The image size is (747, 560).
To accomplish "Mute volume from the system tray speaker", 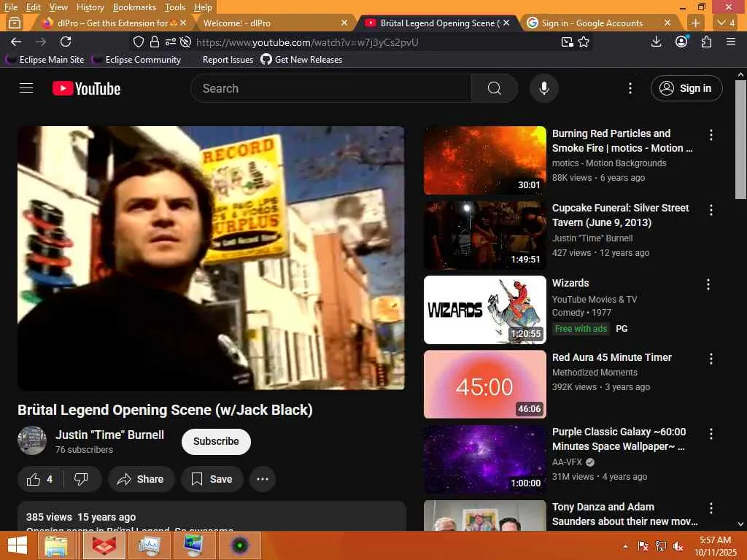I will click(x=678, y=546).
